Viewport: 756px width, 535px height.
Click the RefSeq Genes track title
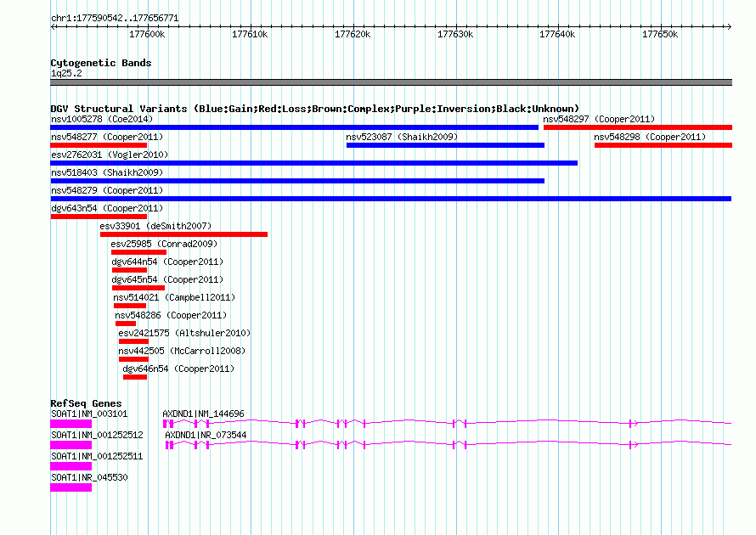click(86, 404)
